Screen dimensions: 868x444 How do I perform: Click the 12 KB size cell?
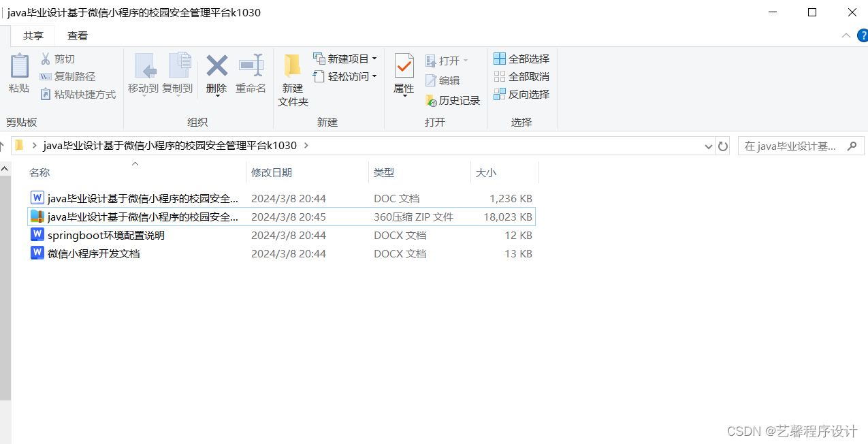[x=518, y=236]
